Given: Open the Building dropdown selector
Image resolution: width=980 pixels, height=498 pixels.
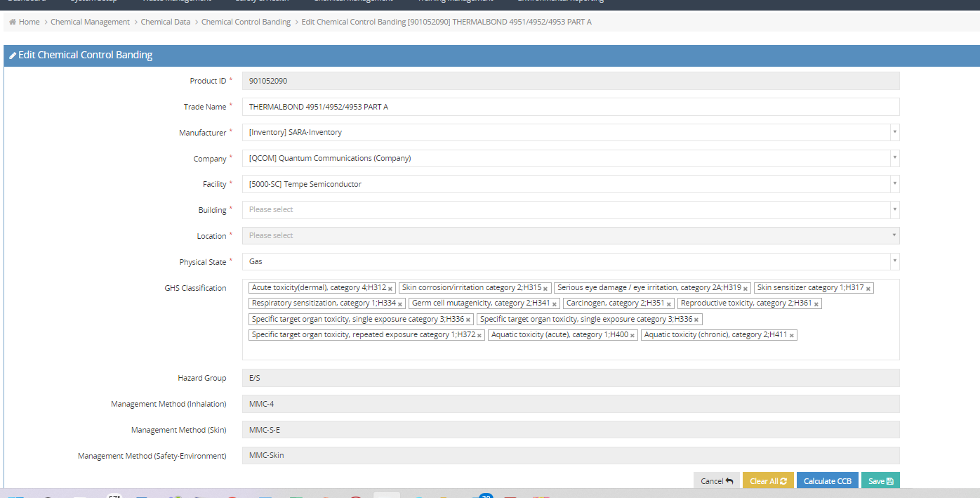Looking at the screenshot, I should coord(894,209).
